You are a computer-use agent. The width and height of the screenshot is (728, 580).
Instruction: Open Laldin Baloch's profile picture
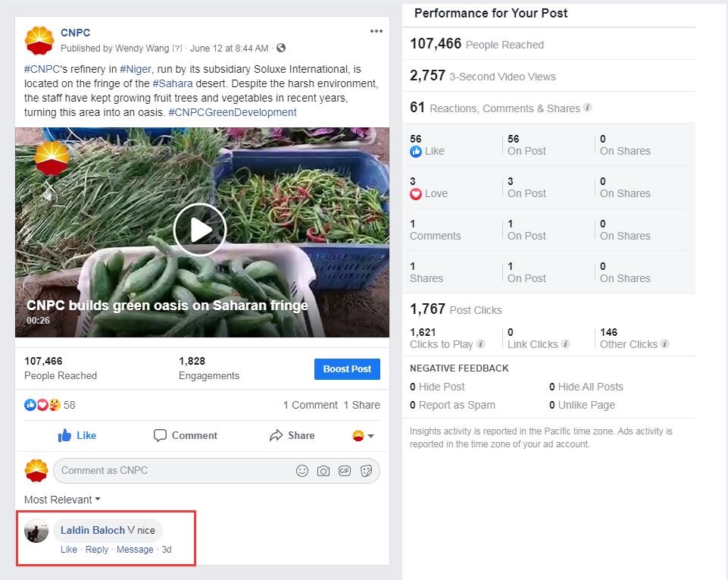pos(36,531)
